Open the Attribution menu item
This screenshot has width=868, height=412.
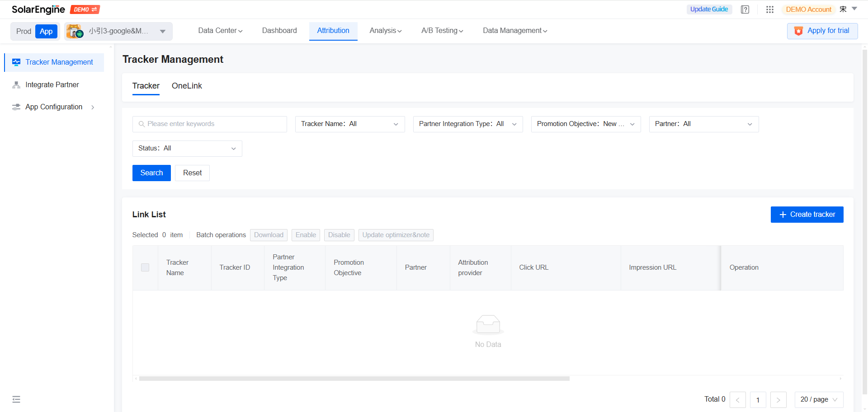(333, 31)
